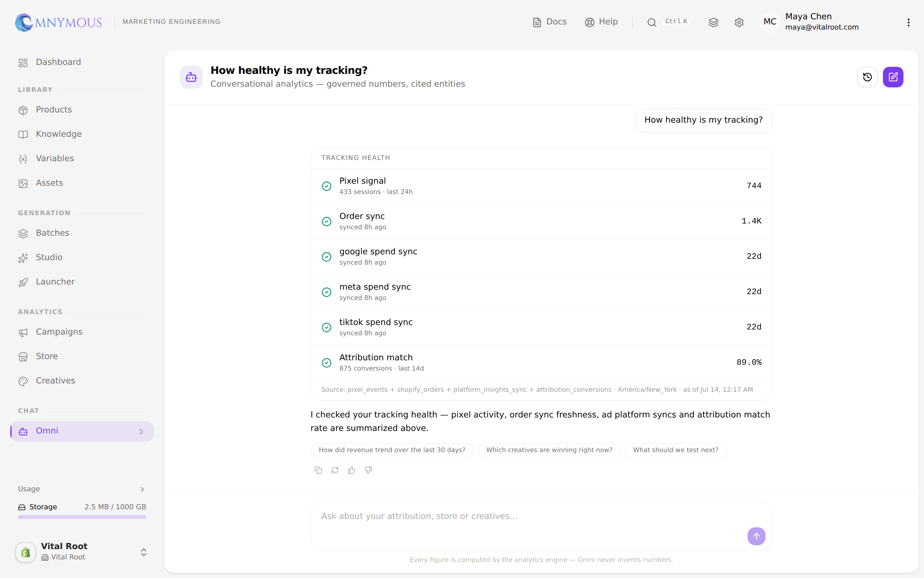Screen dimensions: 924x578
Task: Open the Help link
Action: pyautogui.click(x=601, y=22)
